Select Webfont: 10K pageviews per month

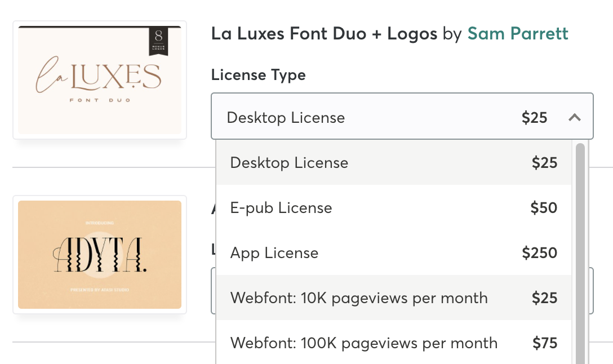(x=394, y=298)
